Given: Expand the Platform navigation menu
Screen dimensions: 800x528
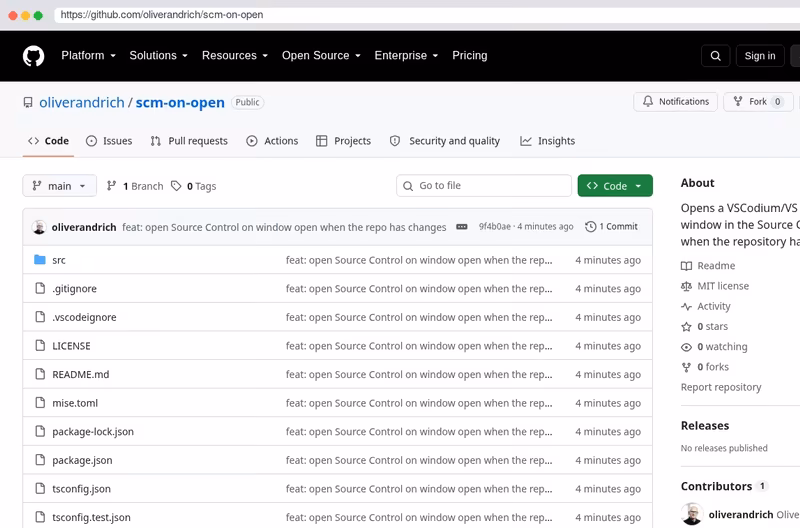Looking at the screenshot, I should [x=88, y=56].
